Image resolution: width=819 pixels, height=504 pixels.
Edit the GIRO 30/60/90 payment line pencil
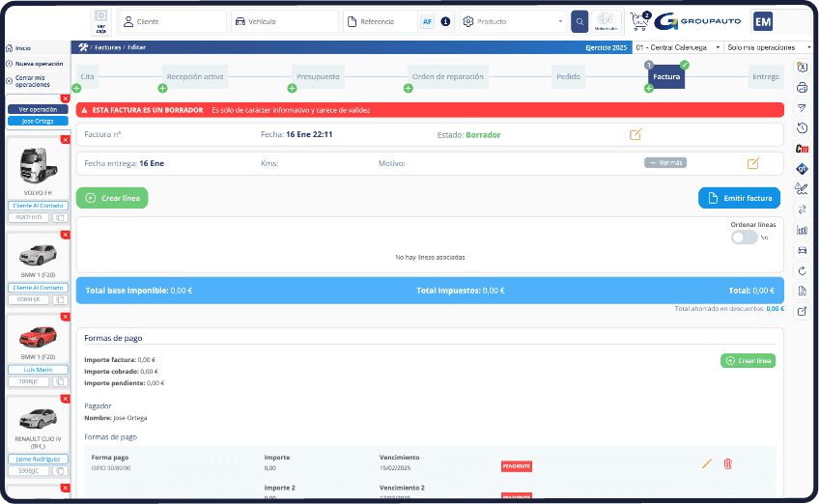click(707, 463)
